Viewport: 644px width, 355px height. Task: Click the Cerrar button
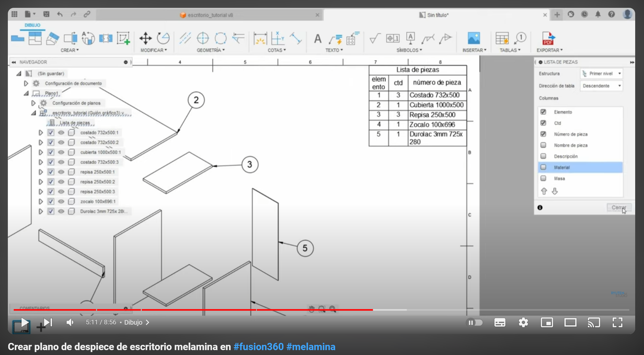point(619,207)
